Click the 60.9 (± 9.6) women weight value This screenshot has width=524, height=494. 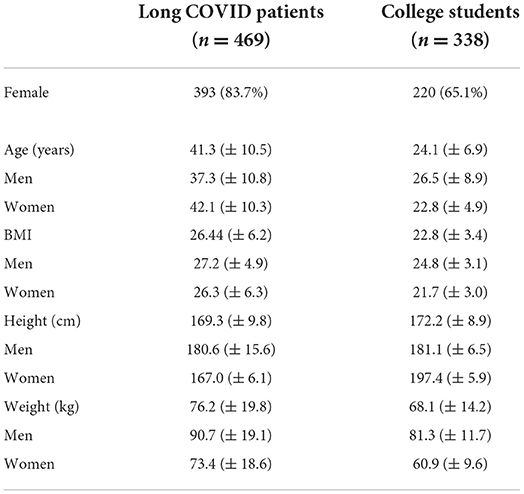coord(450,464)
